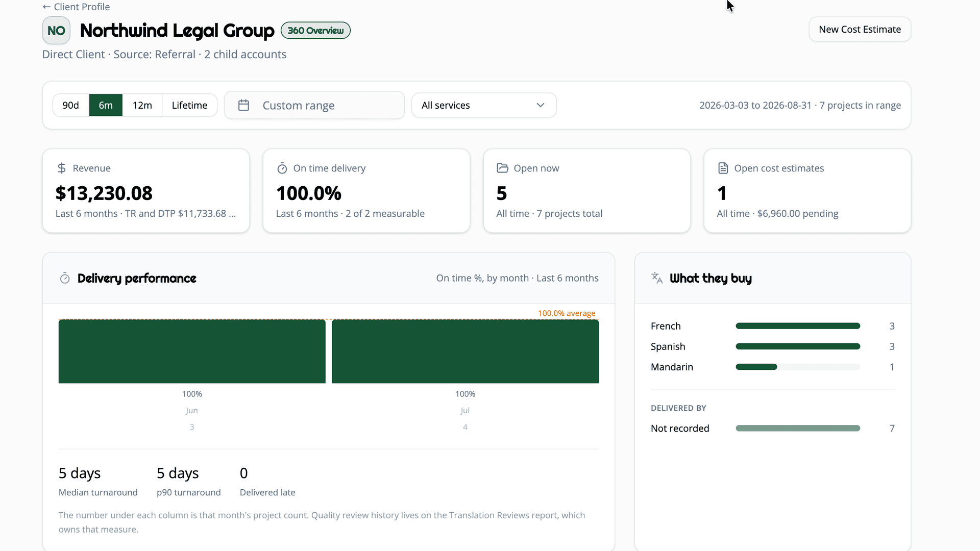Switch to Lifetime range
Viewport: 980px width, 551px height.
pos(189,105)
